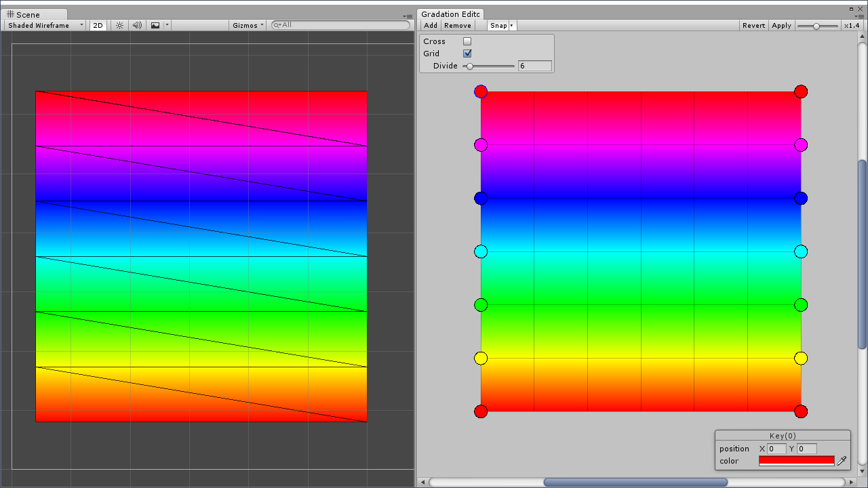This screenshot has height=488, width=868.
Task: Open Shaded Wireframe draw mode dropdown
Action: pos(45,25)
